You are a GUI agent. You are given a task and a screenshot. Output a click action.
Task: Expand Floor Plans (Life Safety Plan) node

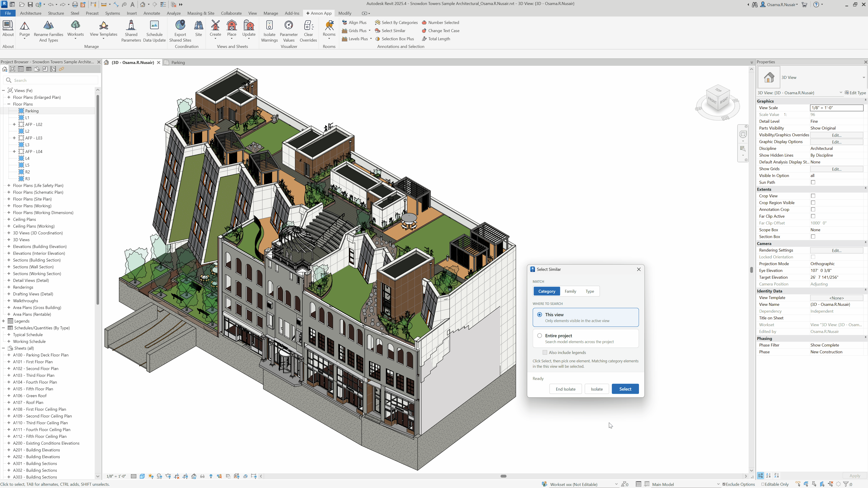pyautogui.click(x=9, y=185)
